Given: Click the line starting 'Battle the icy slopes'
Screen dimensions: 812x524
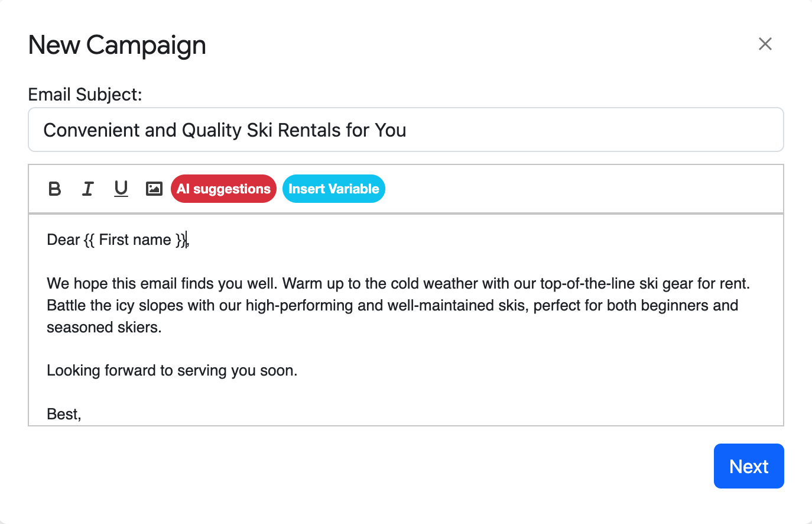Looking at the screenshot, I should click(x=392, y=305).
